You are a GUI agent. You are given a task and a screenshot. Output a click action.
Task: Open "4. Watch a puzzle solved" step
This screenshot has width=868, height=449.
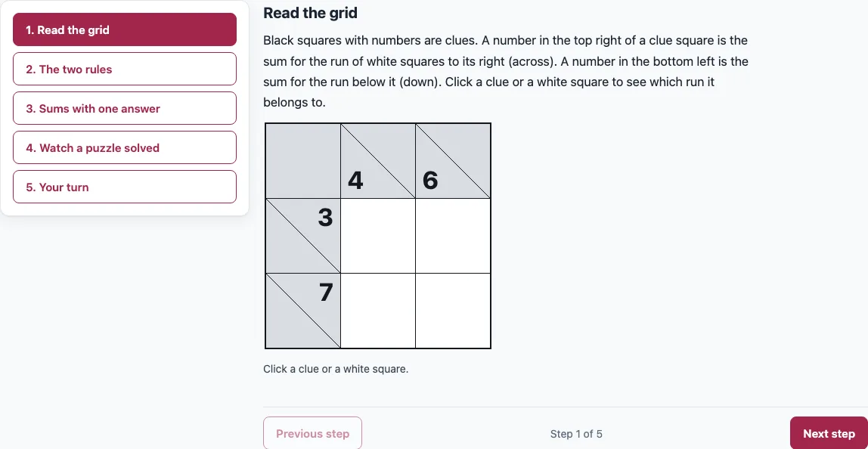pyautogui.click(x=125, y=148)
